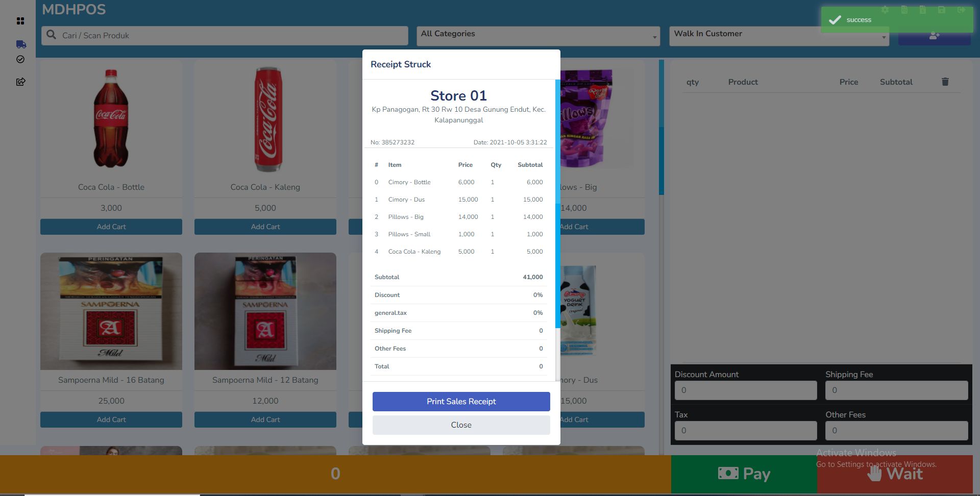Click the MDHPOS app title
980x496 pixels.
[74, 10]
